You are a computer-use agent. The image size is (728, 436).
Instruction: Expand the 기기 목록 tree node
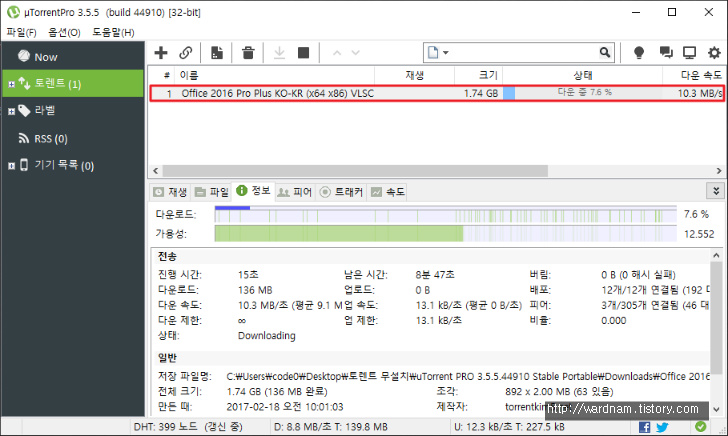coord(12,166)
